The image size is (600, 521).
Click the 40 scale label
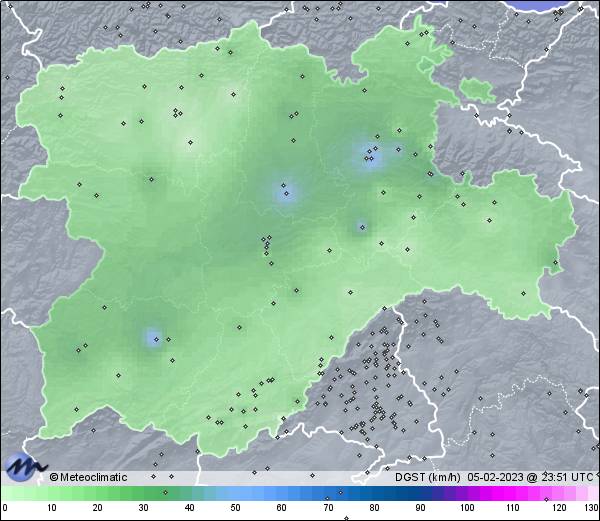point(189,508)
